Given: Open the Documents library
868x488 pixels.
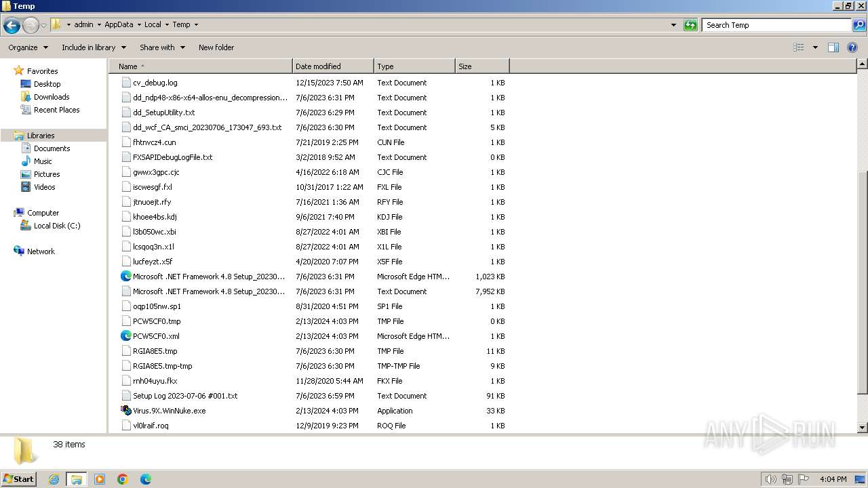Looking at the screenshot, I should 52,148.
